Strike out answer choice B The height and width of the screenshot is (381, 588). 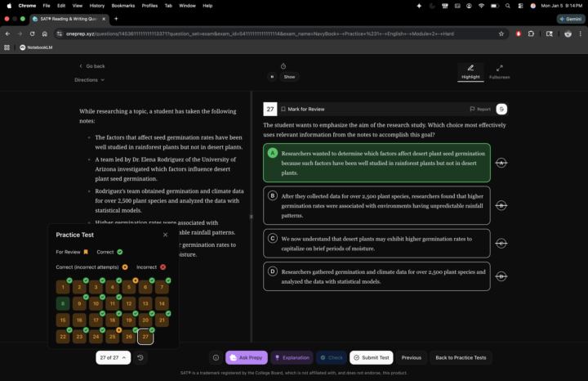coord(501,206)
